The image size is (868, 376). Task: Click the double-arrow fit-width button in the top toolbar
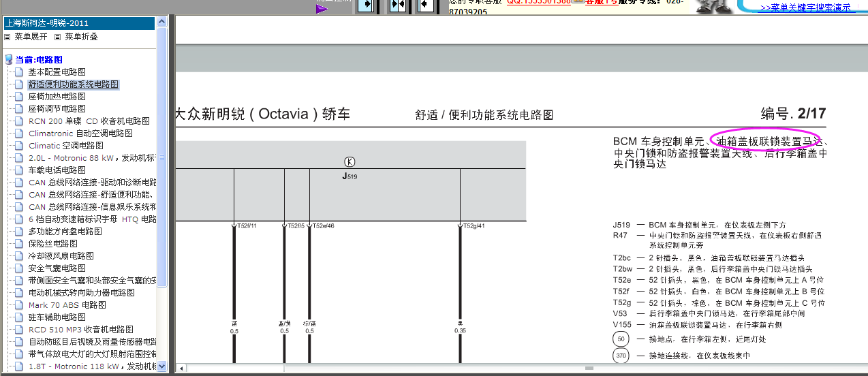(397, 5)
